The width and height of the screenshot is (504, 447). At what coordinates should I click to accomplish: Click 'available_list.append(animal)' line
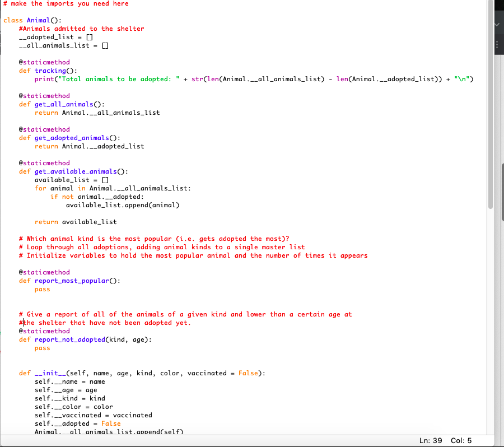click(x=123, y=205)
